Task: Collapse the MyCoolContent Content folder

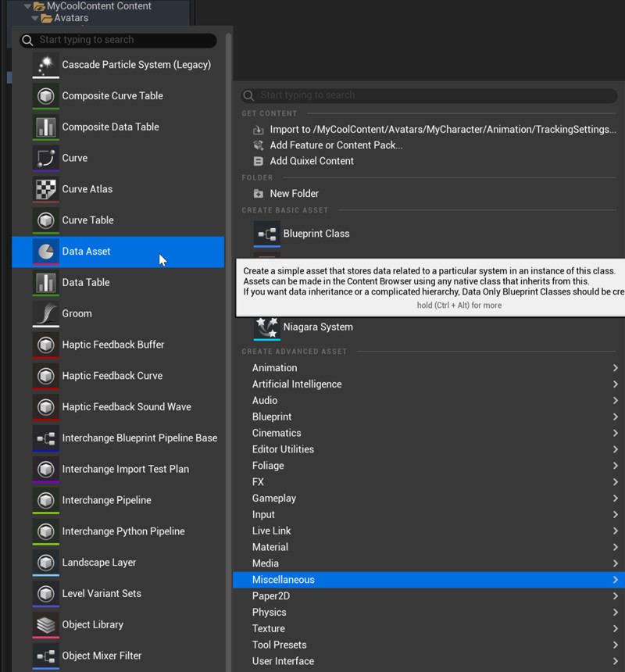Action: pyautogui.click(x=27, y=6)
